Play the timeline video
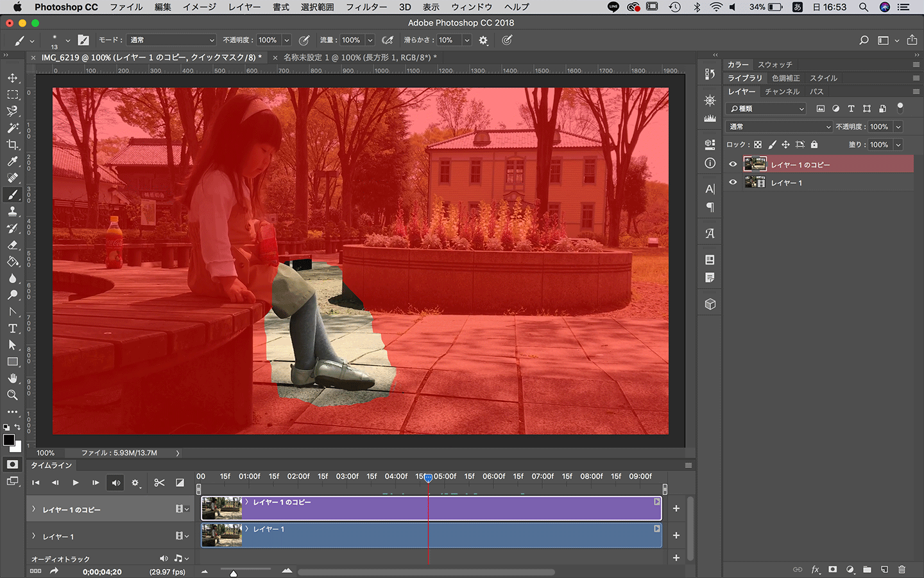The image size is (924, 578). [76, 482]
